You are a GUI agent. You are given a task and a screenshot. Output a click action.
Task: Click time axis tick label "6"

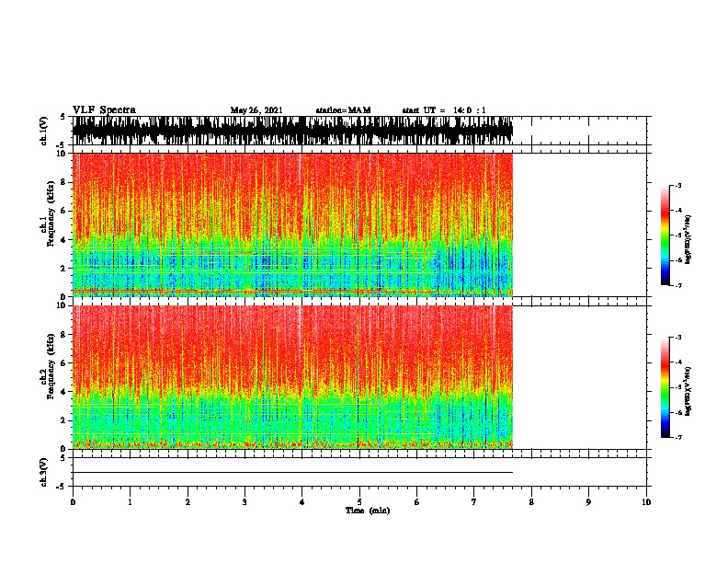[417, 502]
